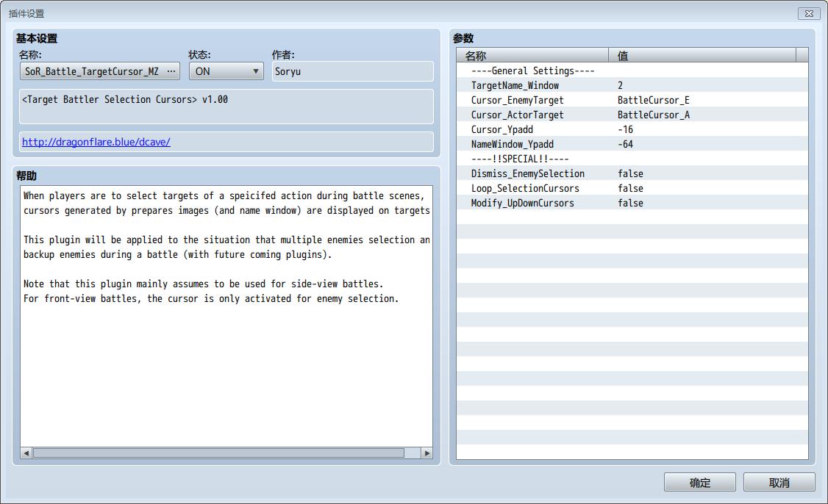Click the help scrollbar left arrow
The image size is (828, 504).
(x=26, y=453)
